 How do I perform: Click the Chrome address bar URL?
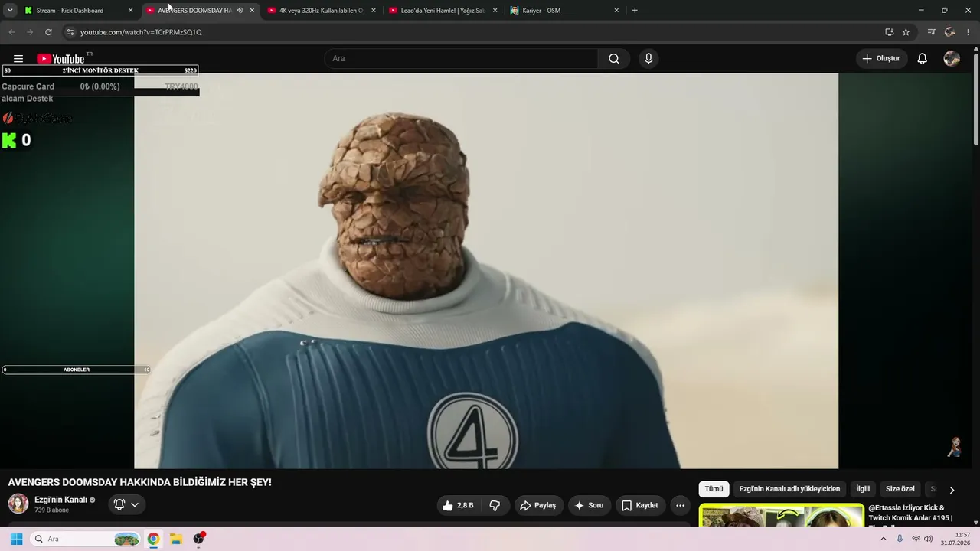tap(141, 32)
